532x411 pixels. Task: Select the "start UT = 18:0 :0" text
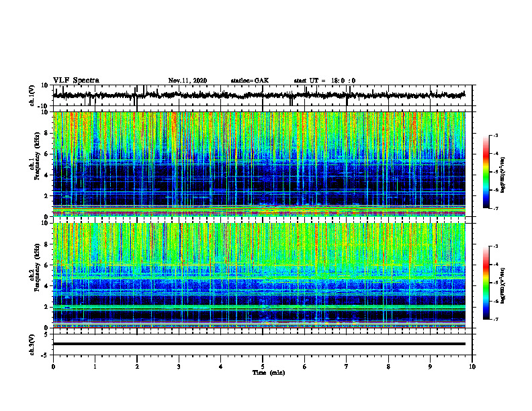(x=324, y=81)
